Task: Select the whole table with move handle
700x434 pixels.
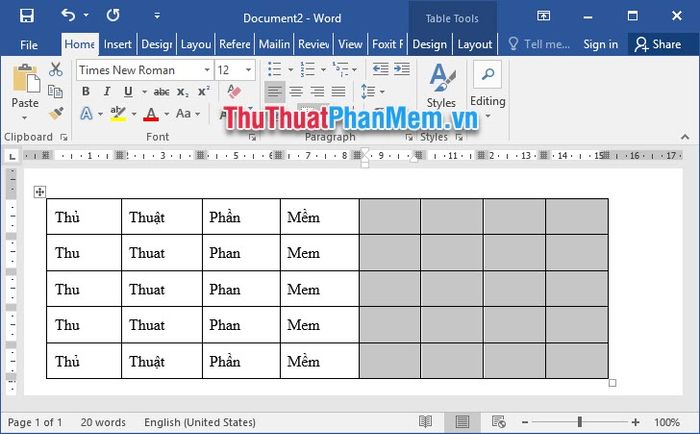Action: point(40,192)
